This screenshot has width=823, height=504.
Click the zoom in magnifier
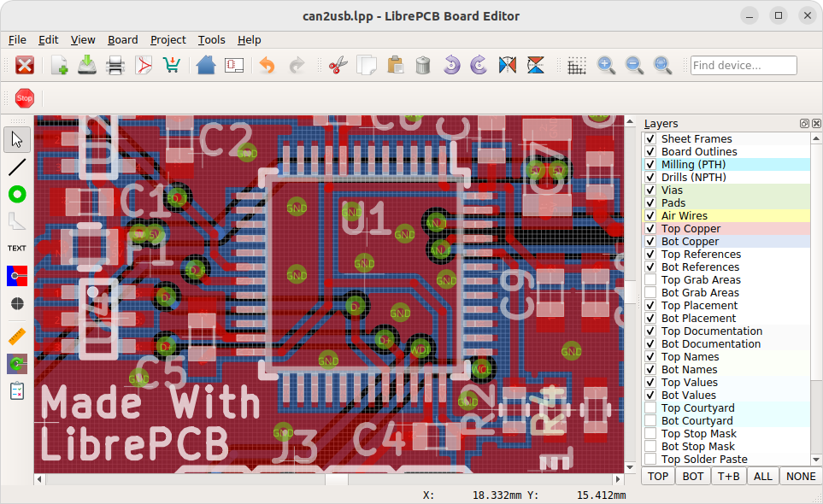[606, 65]
